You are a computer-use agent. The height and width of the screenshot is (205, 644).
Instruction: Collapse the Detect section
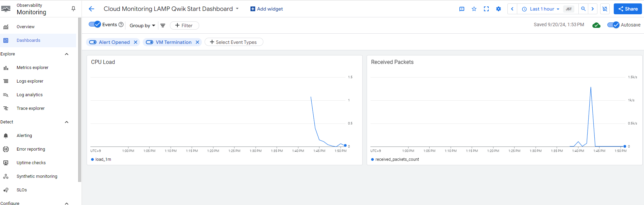67,122
